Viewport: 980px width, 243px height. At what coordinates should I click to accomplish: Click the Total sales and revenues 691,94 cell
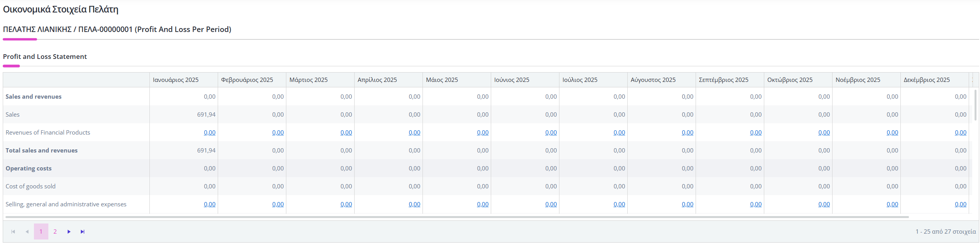206,151
